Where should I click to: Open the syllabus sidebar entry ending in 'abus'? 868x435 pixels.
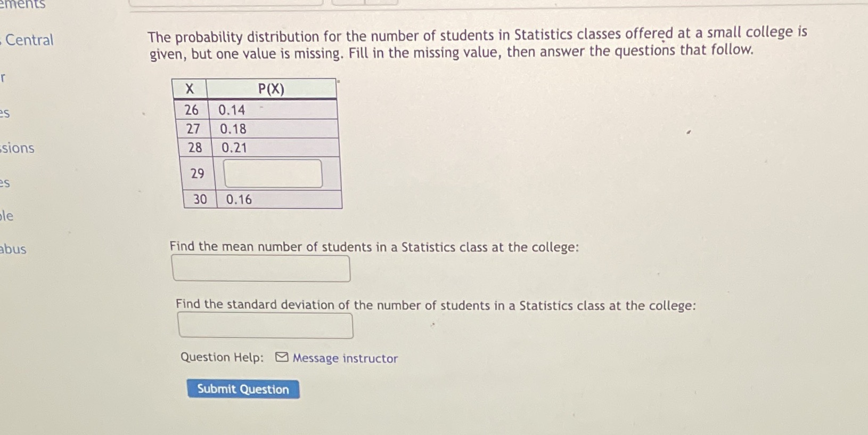point(14,249)
